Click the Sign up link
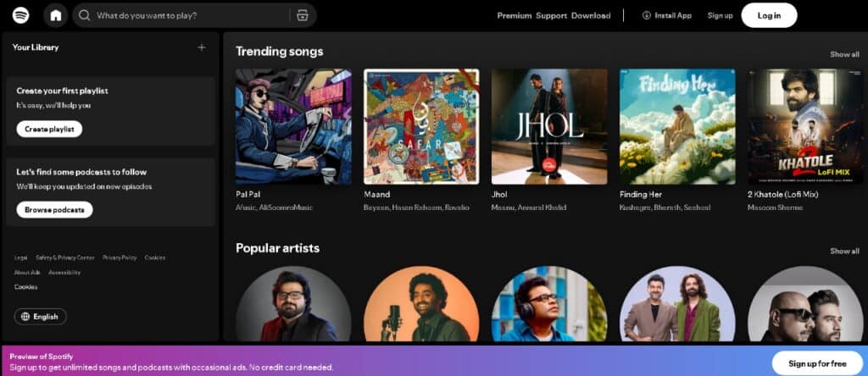Image resolution: width=868 pixels, height=376 pixels. (720, 15)
